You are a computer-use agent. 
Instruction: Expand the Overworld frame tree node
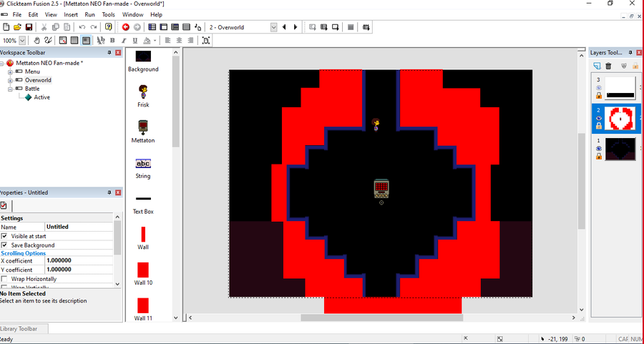(x=10, y=80)
